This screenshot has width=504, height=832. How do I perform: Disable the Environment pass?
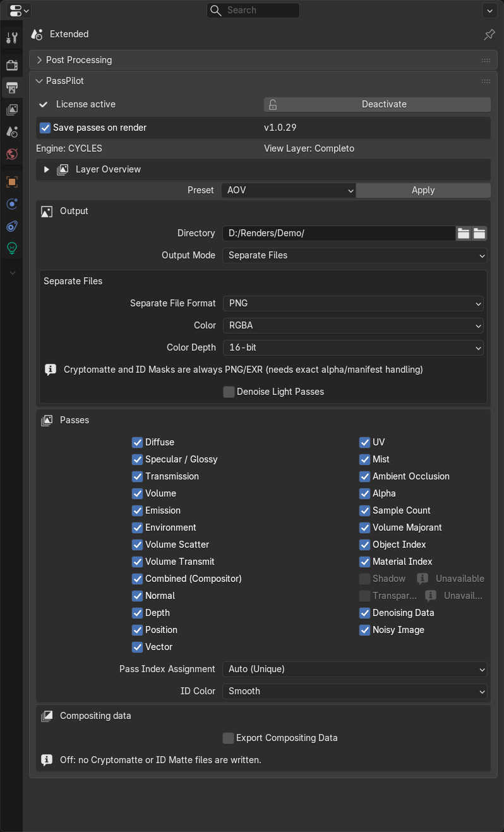click(x=137, y=528)
